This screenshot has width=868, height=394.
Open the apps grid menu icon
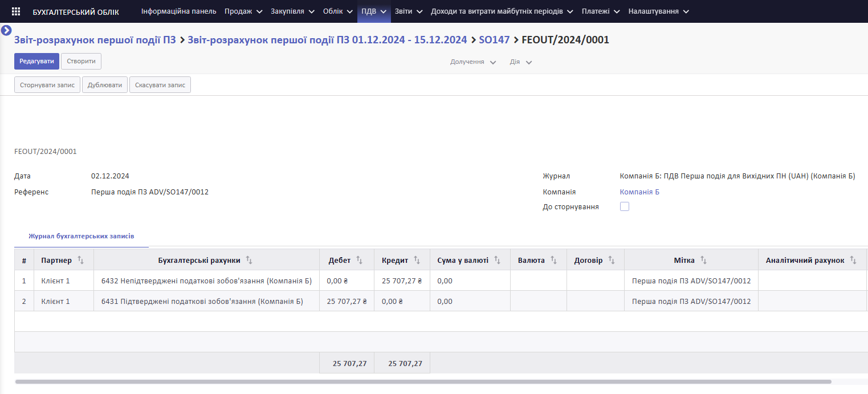16,11
